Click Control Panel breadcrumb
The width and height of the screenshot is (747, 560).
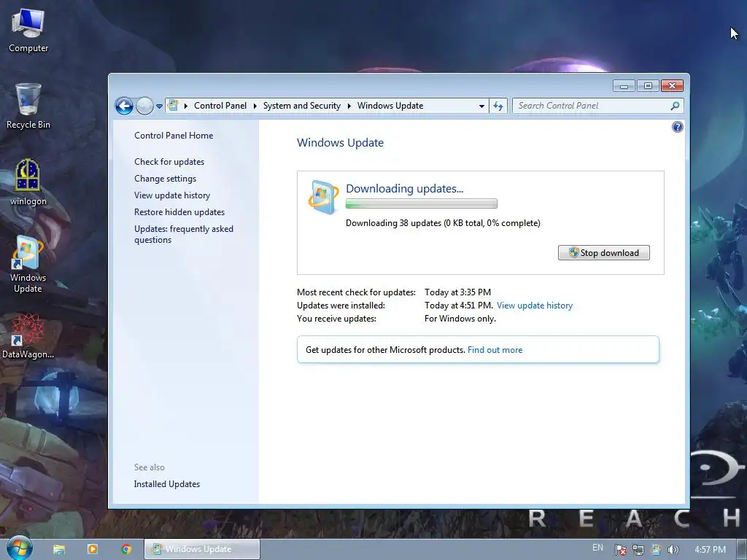point(220,106)
